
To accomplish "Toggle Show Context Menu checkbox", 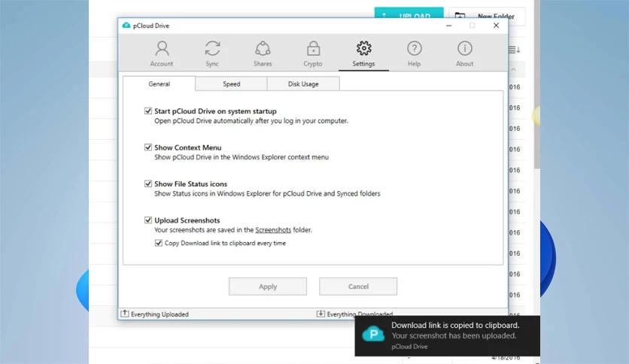I will click(x=148, y=147).
